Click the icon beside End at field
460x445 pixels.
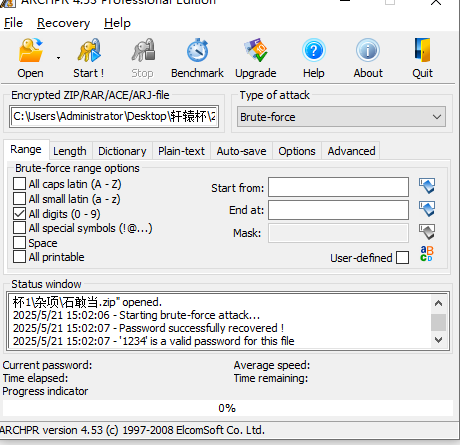[x=427, y=209]
